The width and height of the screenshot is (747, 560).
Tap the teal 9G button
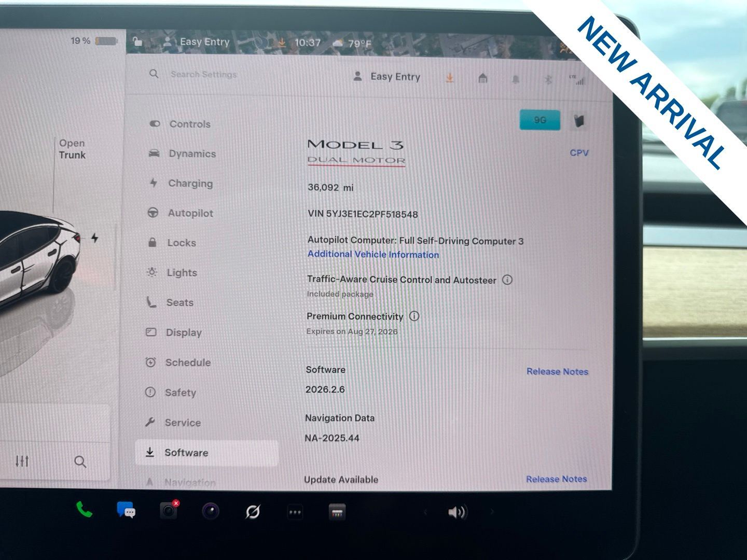click(x=540, y=120)
